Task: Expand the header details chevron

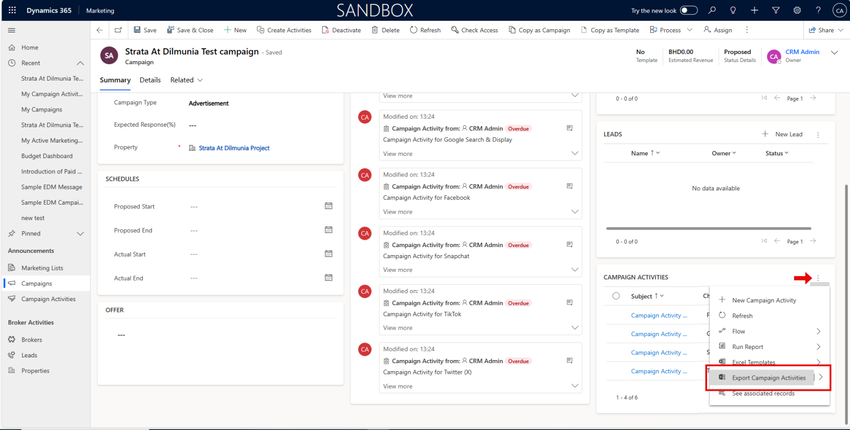Action: [x=835, y=52]
